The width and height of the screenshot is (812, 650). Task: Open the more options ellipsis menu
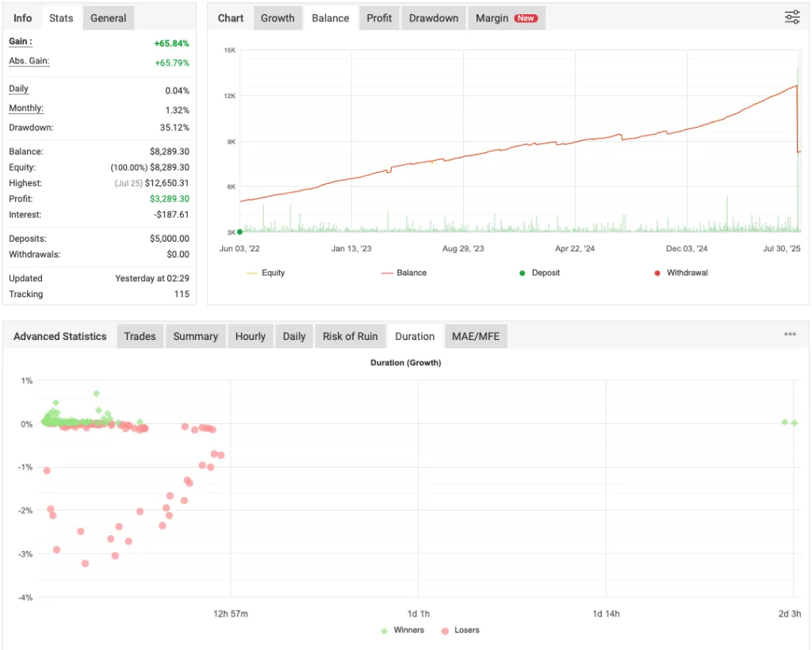tap(790, 334)
